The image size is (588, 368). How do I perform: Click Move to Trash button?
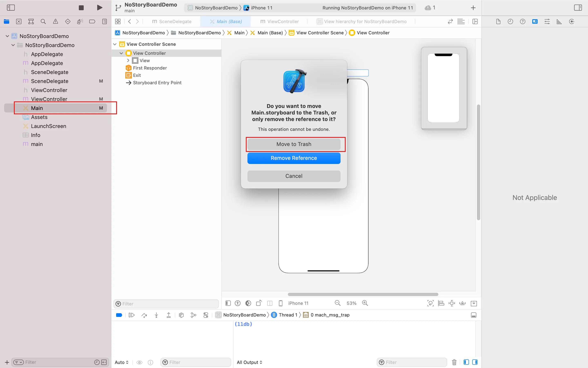tap(294, 144)
